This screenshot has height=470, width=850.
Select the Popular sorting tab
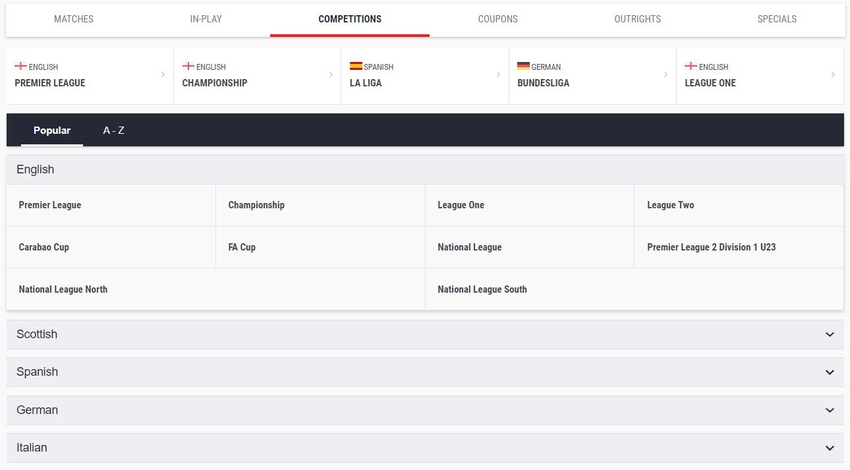(x=52, y=130)
